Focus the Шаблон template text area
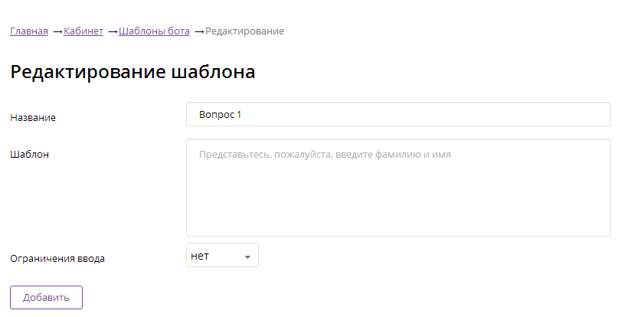The width and height of the screenshot is (644, 317). pos(398,188)
